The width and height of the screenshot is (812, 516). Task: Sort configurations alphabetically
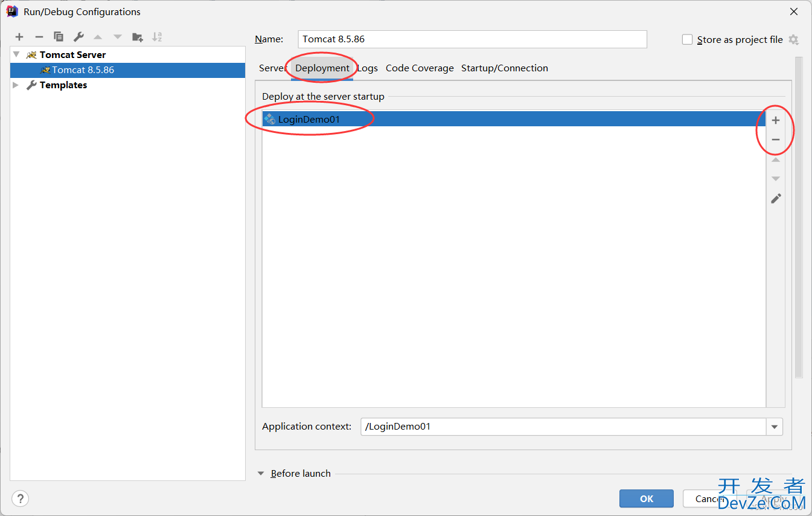point(157,37)
